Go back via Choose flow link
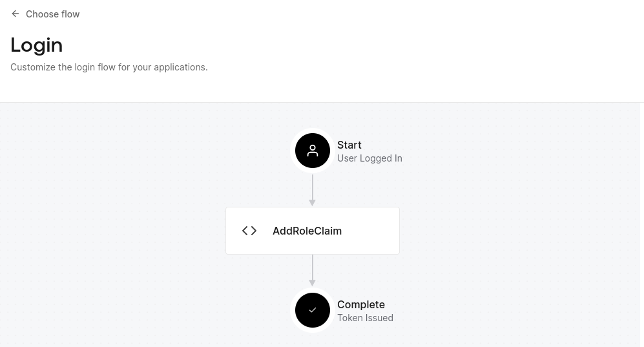Image resolution: width=644 pixels, height=347 pixels. point(52,14)
